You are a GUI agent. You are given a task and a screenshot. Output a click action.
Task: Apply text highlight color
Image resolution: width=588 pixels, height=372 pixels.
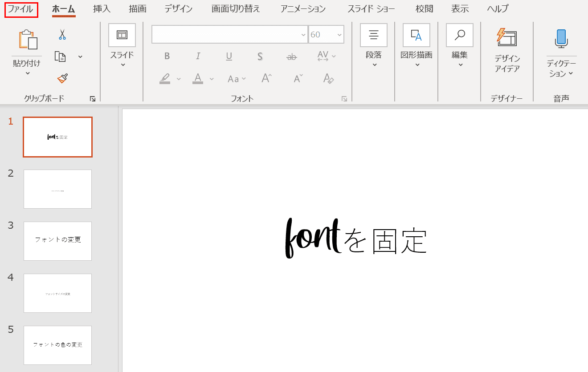(x=165, y=79)
